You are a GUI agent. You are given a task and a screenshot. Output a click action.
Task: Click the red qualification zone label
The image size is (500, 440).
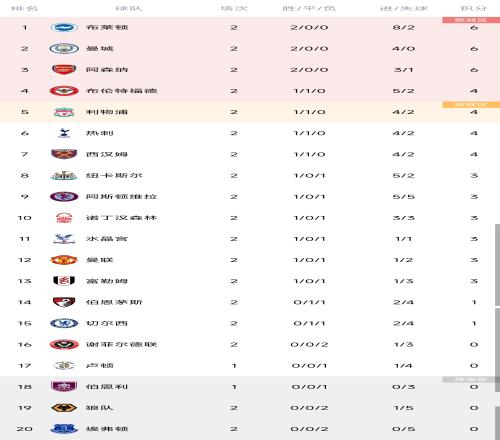(471, 20)
